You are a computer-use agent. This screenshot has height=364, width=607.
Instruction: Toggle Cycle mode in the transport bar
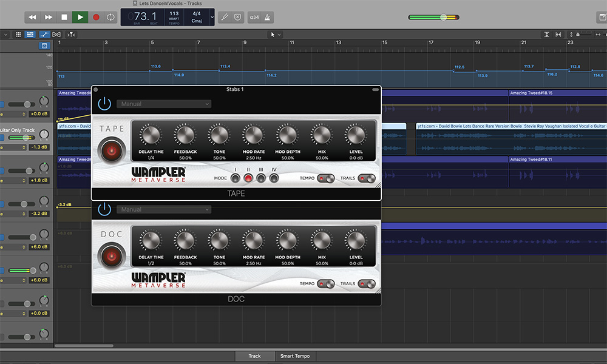[110, 17]
